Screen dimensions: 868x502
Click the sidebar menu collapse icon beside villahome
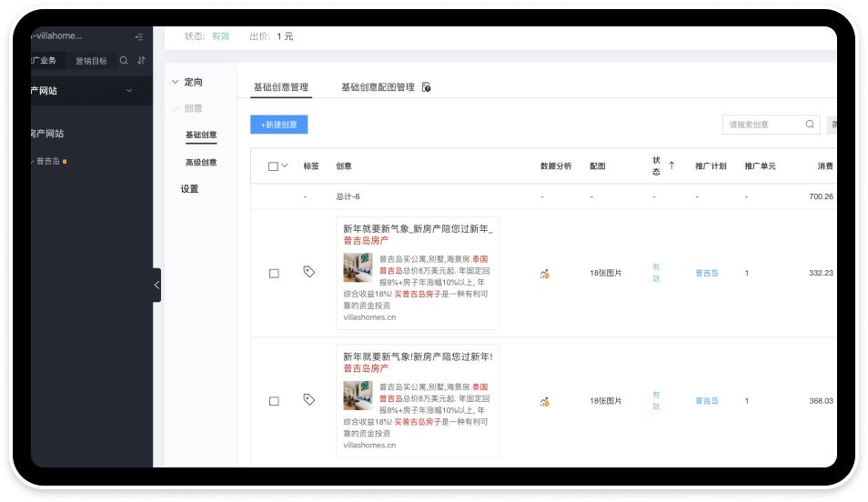[139, 36]
